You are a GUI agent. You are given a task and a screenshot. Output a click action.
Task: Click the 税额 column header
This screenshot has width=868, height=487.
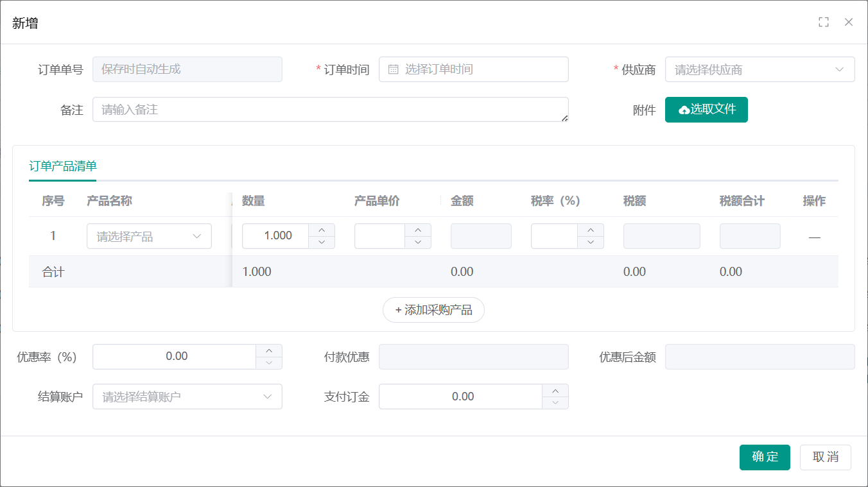pos(635,201)
